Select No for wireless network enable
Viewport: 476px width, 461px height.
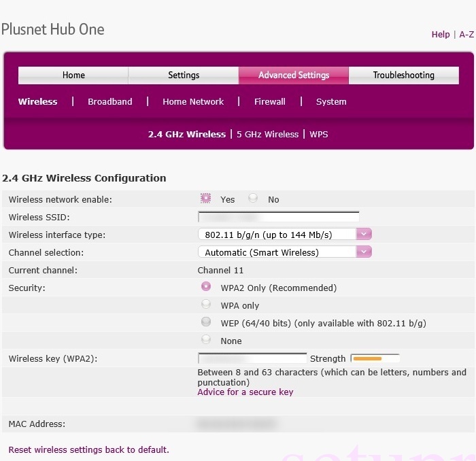coord(253,199)
